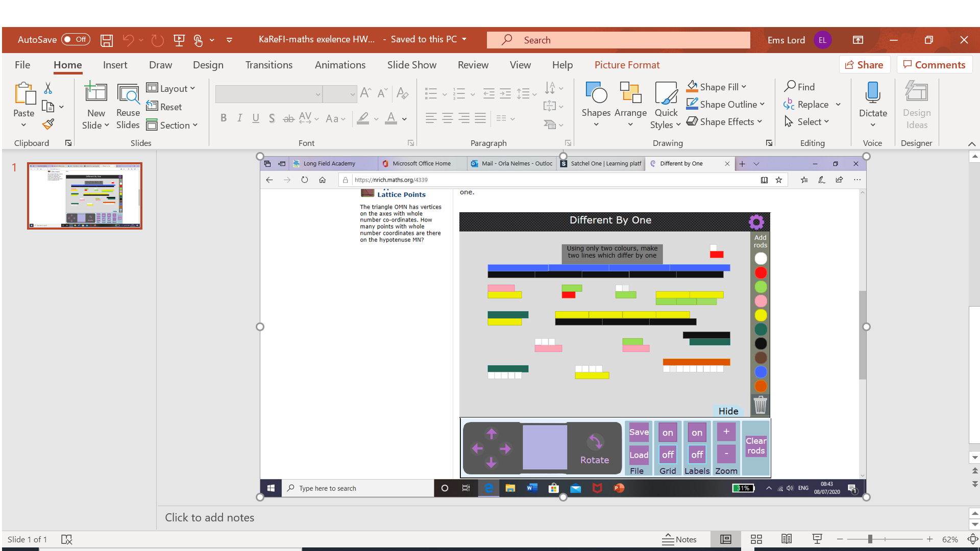Open the Picture Format tab

pyautogui.click(x=627, y=65)
